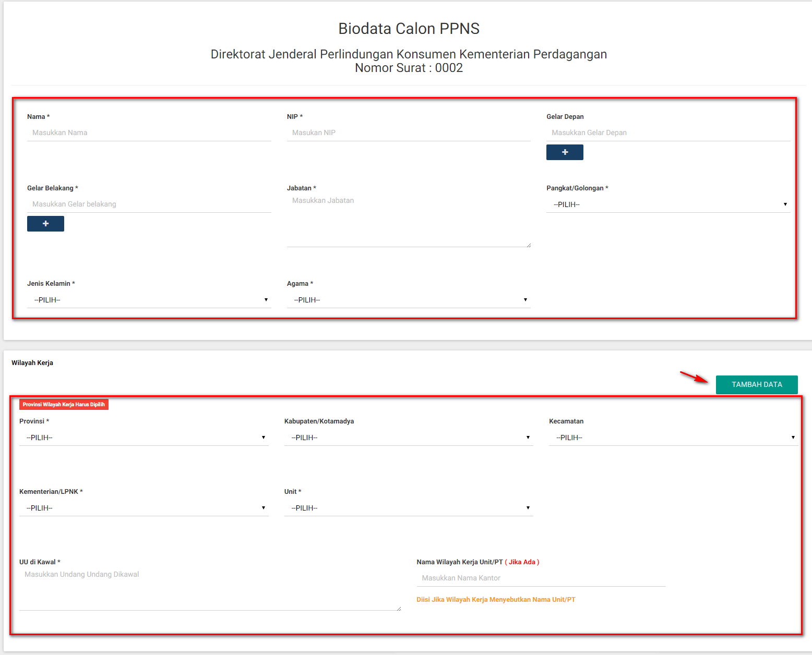The width and height of the screenshot is (812, 655).
Task: Click plus button under Gelar Belakang
Action: point(45,224)
